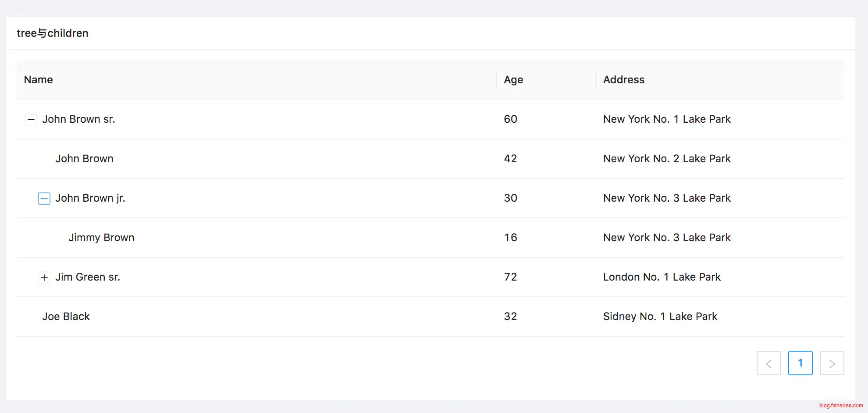Click the age 72 cell
Image resolution: width=868 pixels, height=413 pixels.
510,277
